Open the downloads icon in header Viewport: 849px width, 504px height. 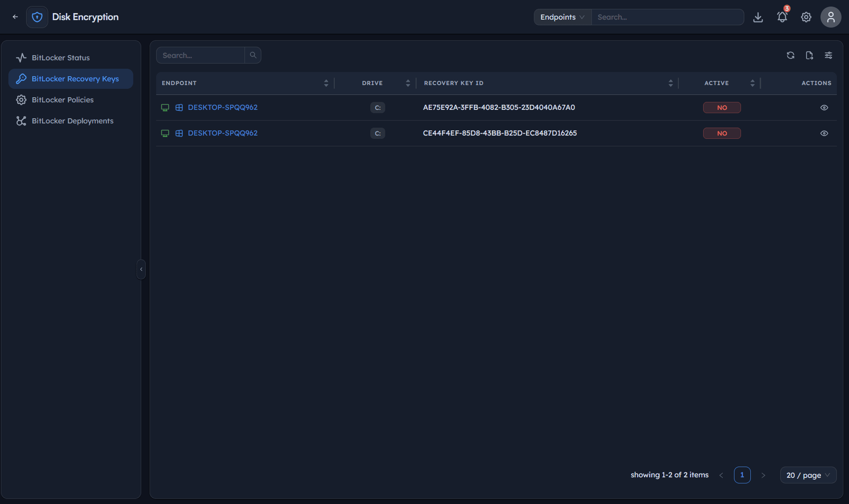tap(758, 17)
